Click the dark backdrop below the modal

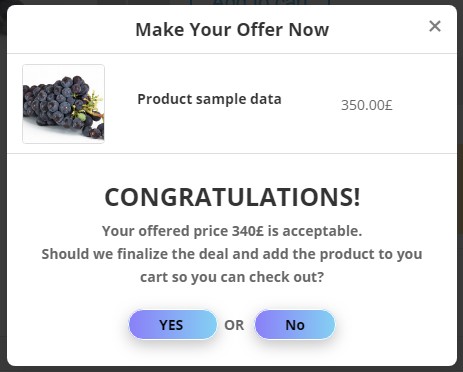(x=231, y=369)
